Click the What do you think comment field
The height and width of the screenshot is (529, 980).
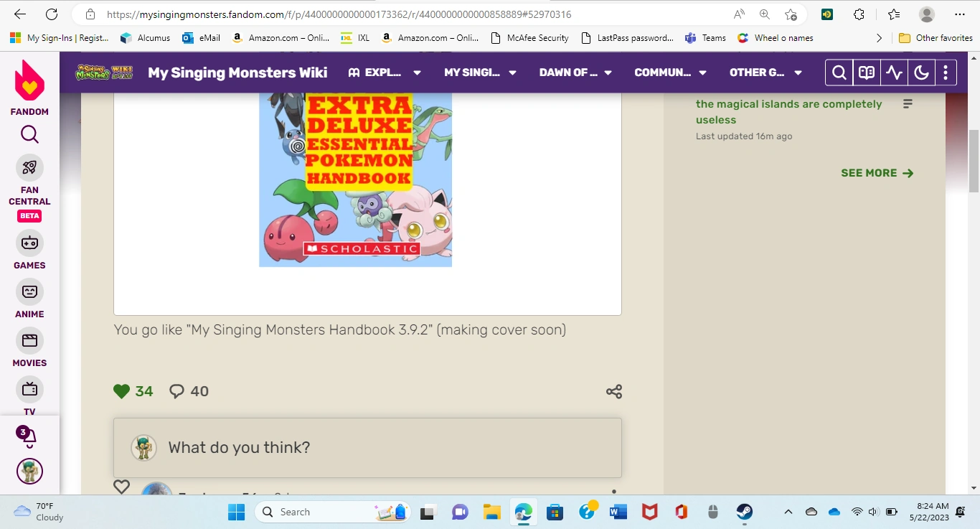pos(367,447)
